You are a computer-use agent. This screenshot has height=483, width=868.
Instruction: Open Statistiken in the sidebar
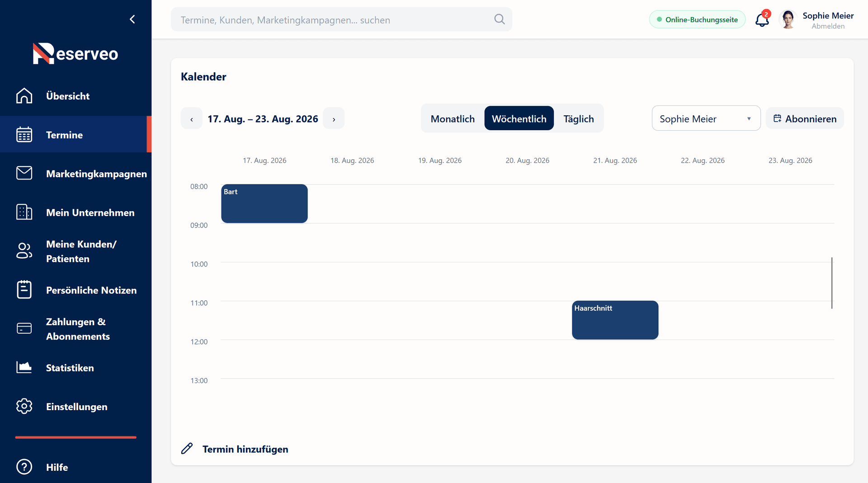76,368
